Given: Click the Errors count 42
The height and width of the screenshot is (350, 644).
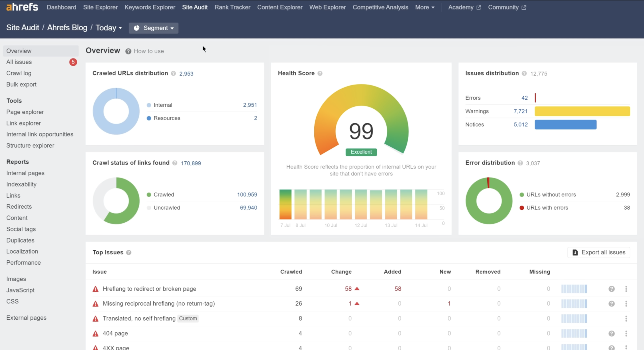Looking at the screenshot, I should 525,98.
